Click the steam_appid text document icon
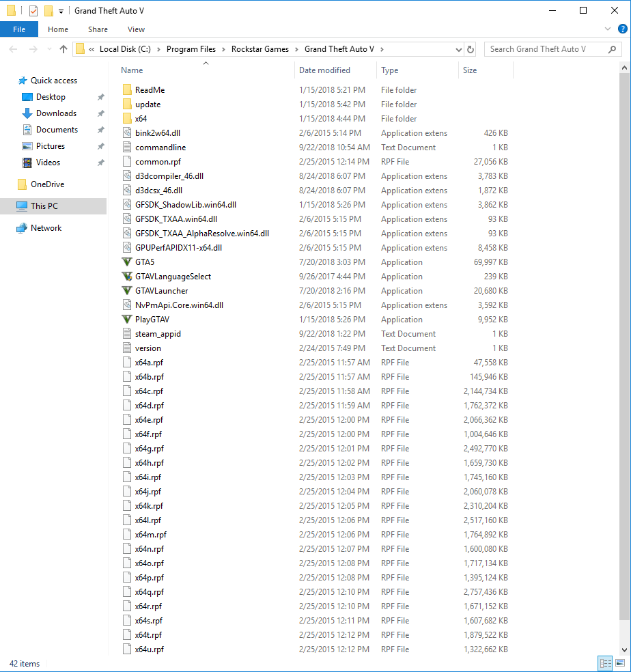Image resolution: width=631 pixels, height=672 pixels. [127, 333]
